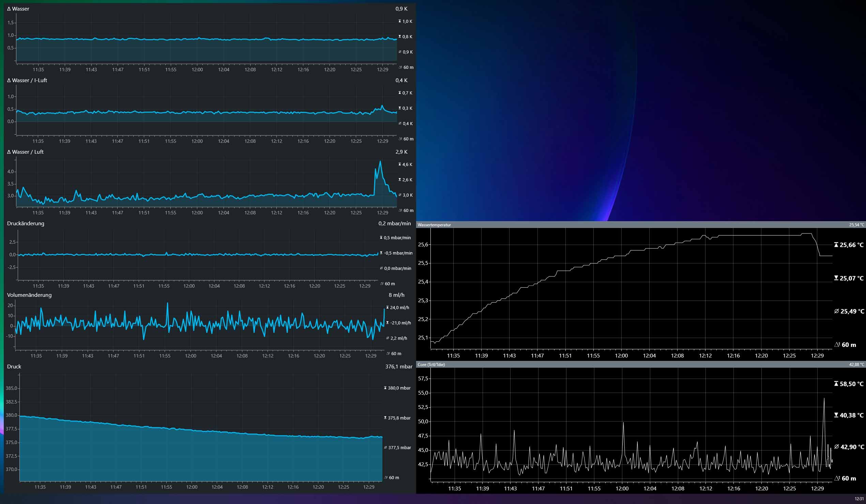Viewport: 866px width, 504px height.
Task: Click current value 25,54 °C in title bar
Action: point(856,225)
